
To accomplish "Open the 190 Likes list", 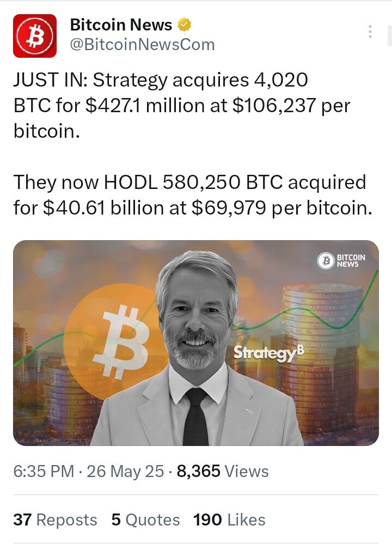I will pyautogui.click(x=229, y=520).
